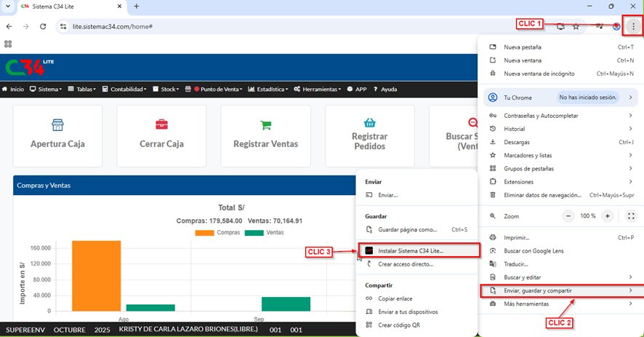Bookmark this page with star icon

[576, 26]
